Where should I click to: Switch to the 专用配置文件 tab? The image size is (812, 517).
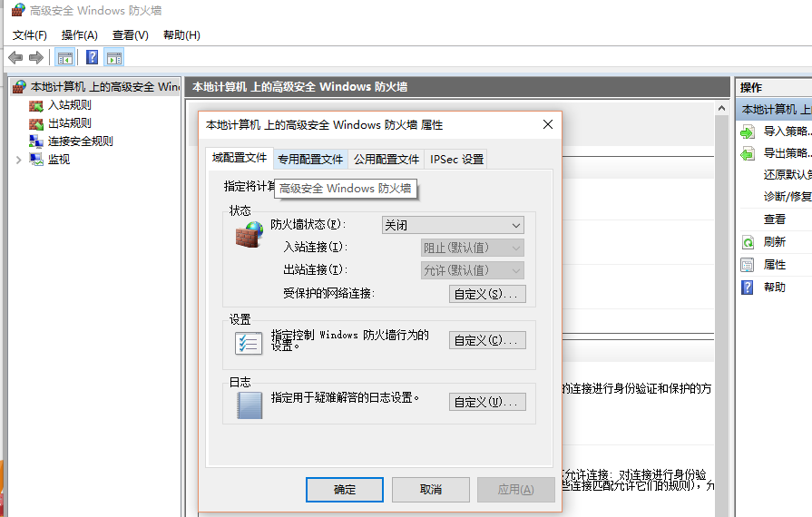coord(310,159)
